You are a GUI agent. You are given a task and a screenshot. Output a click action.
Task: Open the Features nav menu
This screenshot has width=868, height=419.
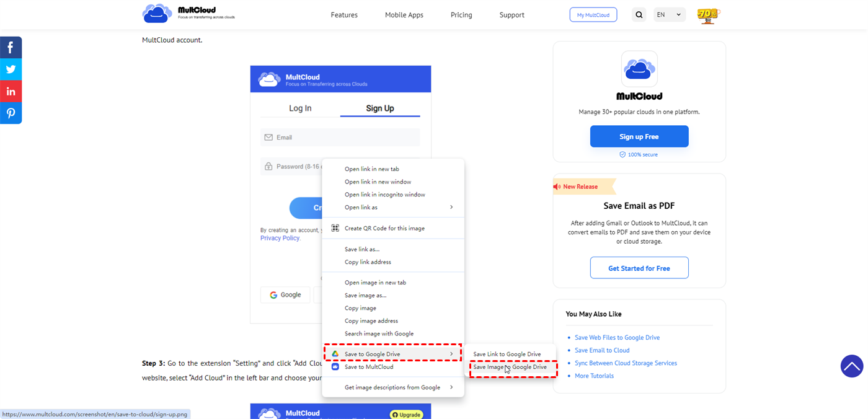pos(344,15)
